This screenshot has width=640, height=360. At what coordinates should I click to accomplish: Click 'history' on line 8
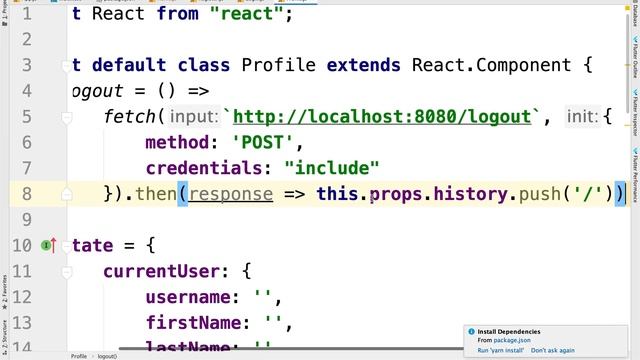470,194
